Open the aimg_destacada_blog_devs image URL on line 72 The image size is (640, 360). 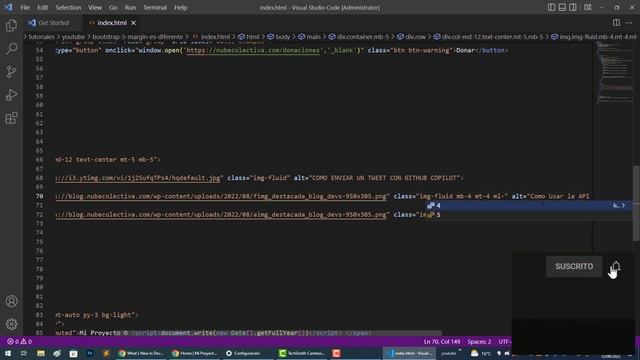(x=221, y=215)
